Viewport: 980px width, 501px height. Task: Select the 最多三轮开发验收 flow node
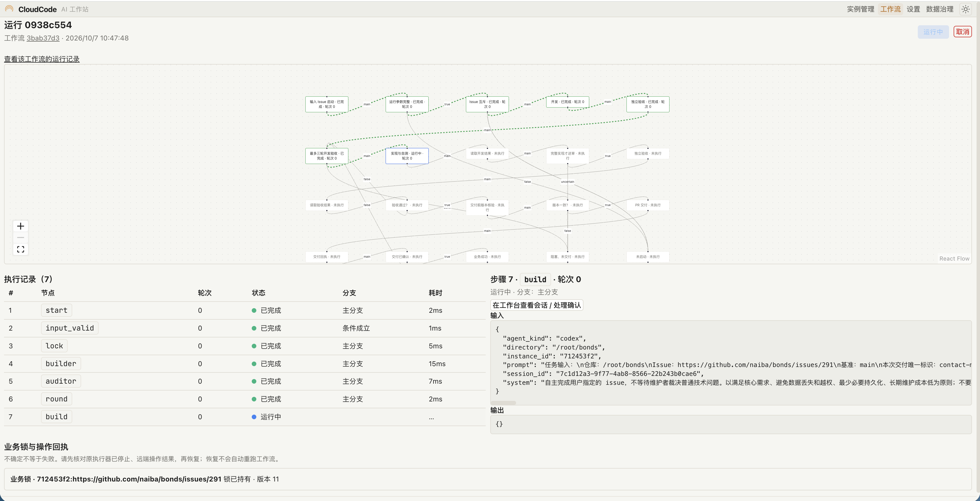tap(327, 156)
